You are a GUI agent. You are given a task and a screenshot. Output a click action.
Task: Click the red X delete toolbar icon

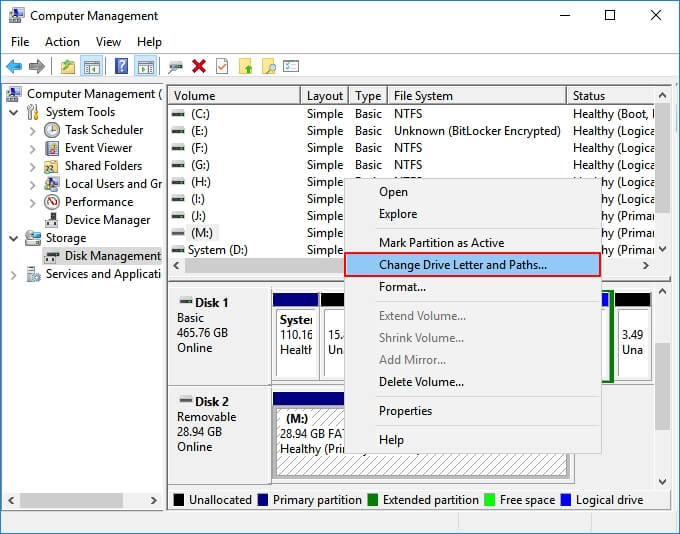(199, 67)
